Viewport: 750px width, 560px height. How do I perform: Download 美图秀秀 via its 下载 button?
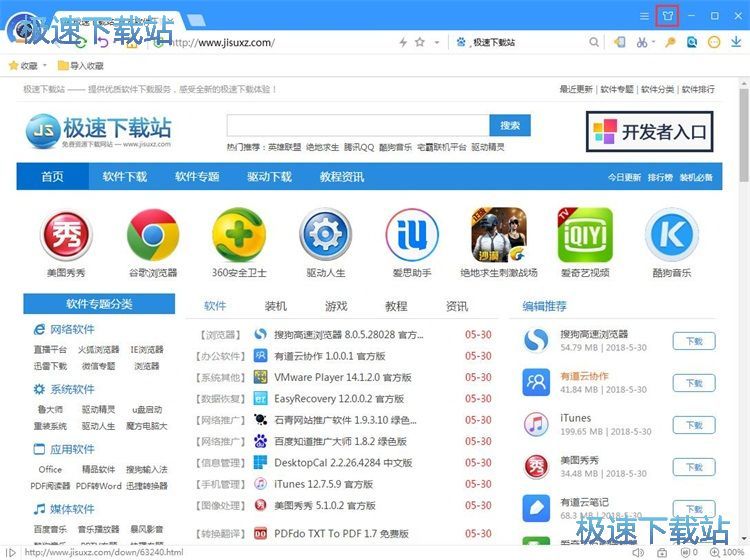pyautogui.click(x=694, y=467)
